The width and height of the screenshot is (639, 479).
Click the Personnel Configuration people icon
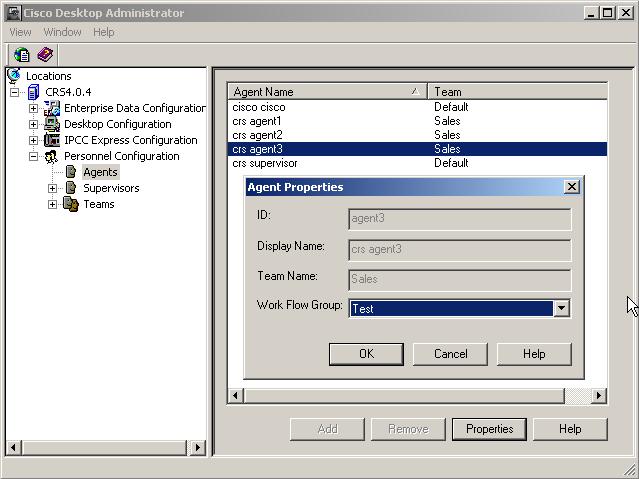point(51,156)
